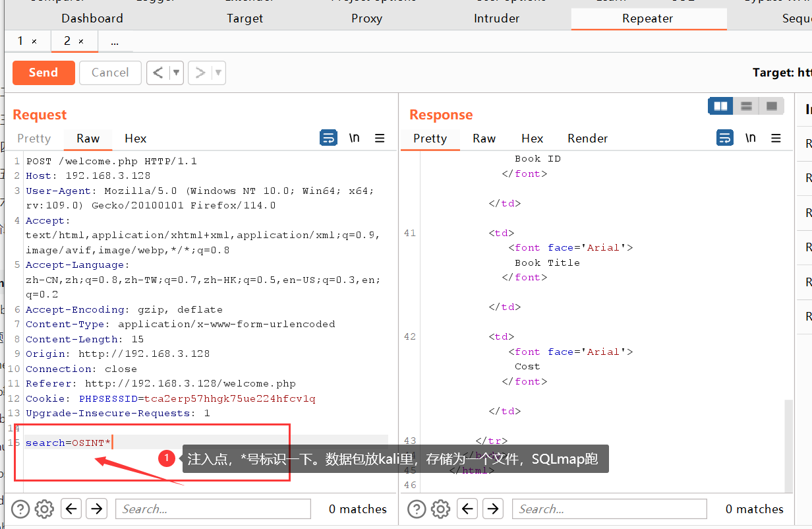
Task: Toggle Request non-printable characters \n
Action: [355, 138]
